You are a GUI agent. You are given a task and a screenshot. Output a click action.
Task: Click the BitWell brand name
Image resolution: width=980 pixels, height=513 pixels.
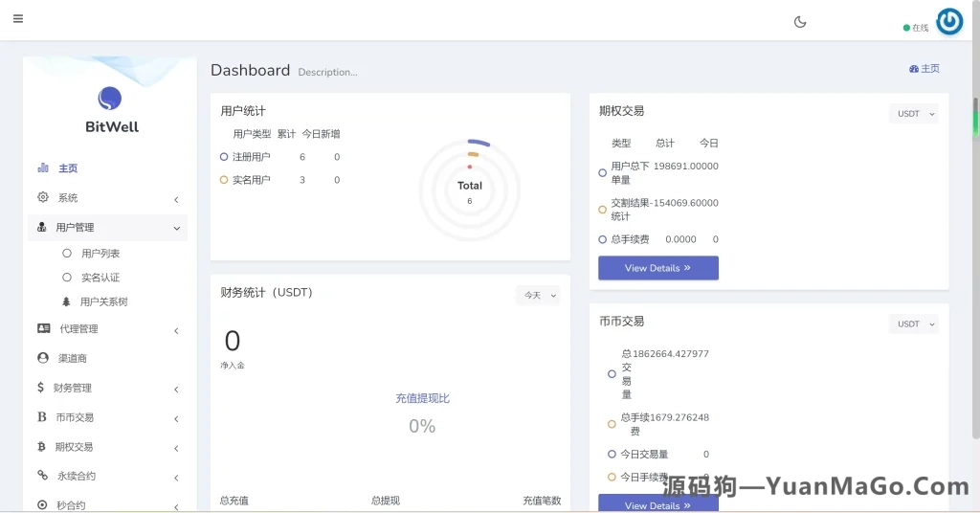(x=112, y=127)
